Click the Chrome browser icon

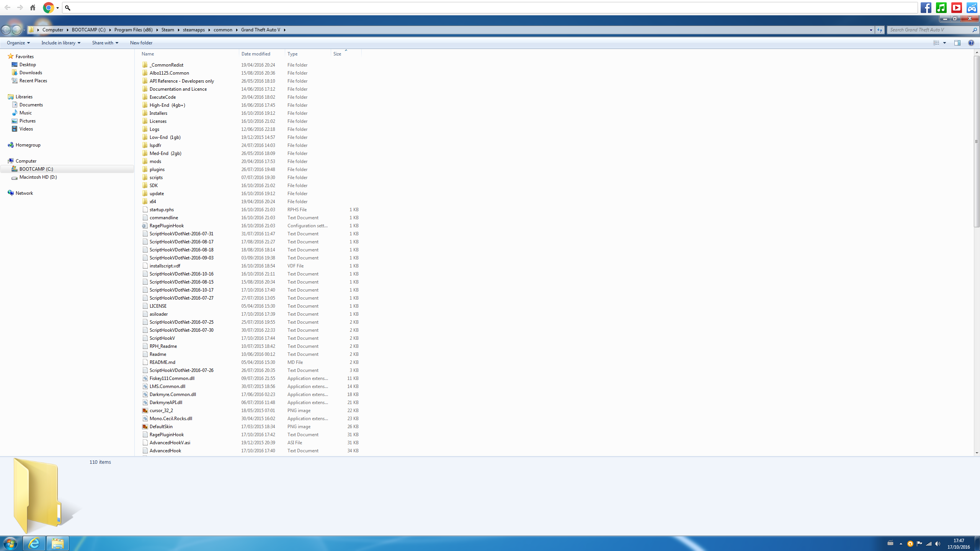[48, 8]
